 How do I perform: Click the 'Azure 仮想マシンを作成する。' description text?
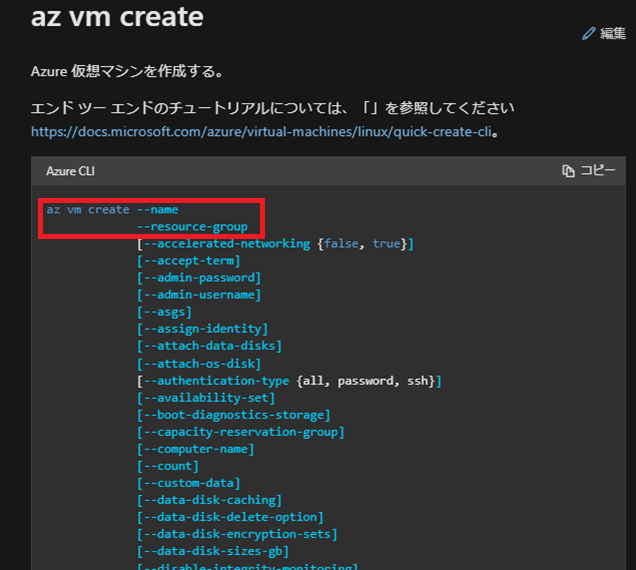click(x=127, y=71)
